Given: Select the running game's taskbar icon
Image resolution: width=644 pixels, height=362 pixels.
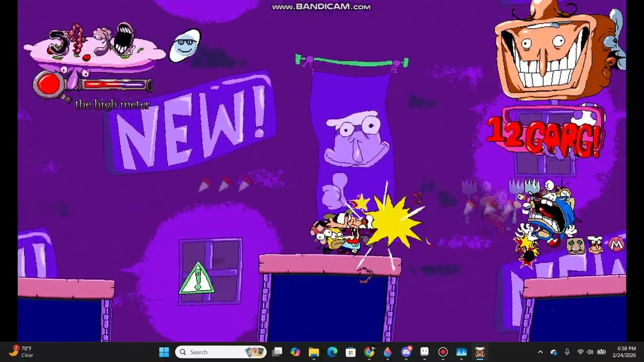Looking at the screenshot, I should pyautogui.click(x=479, y=352).
